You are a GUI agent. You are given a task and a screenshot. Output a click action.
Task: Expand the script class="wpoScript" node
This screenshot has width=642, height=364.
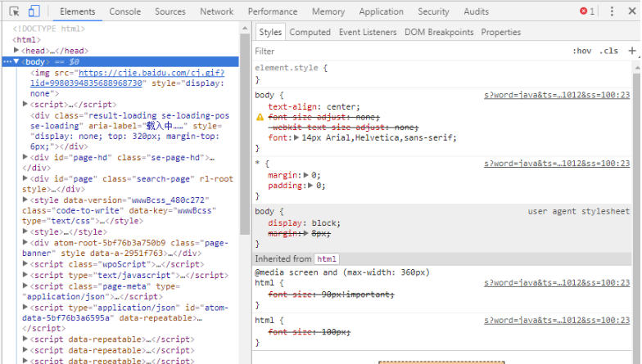coord(25,263)
